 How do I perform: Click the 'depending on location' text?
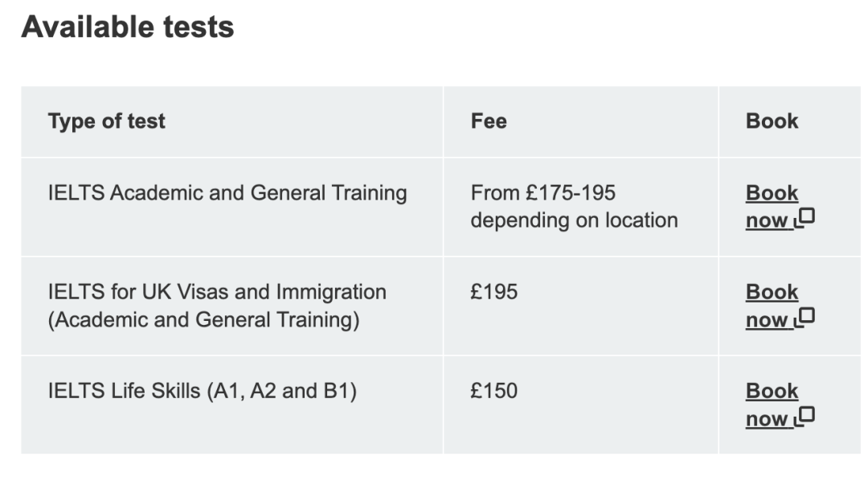click(x=574, y=220)
